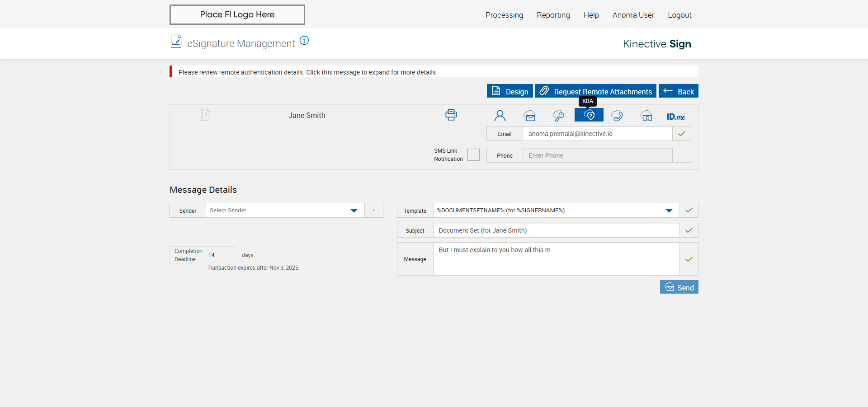Click the printer icon beside Jane Smith
The image size is (868, 407).
(x=451, y=115)
